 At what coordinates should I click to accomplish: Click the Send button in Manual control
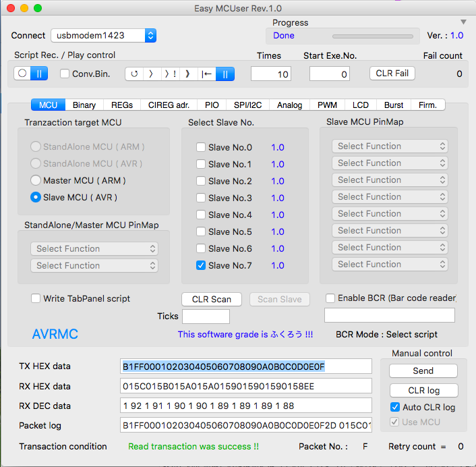tap(423, 370)
